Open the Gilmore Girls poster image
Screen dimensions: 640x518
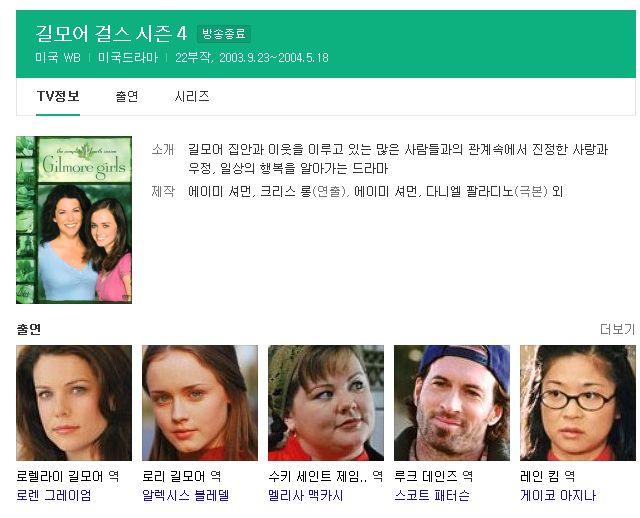pos(74,220)
